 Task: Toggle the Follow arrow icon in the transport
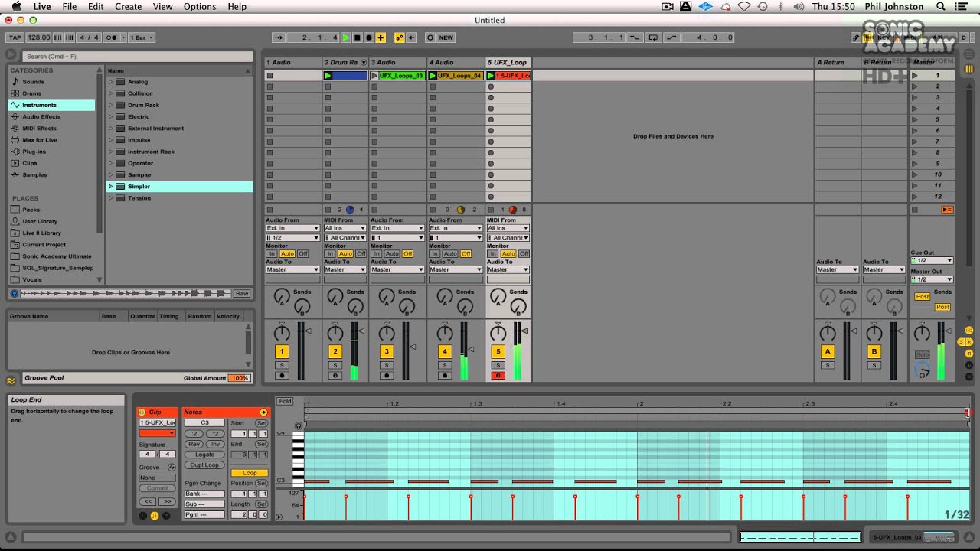[279, 37]
